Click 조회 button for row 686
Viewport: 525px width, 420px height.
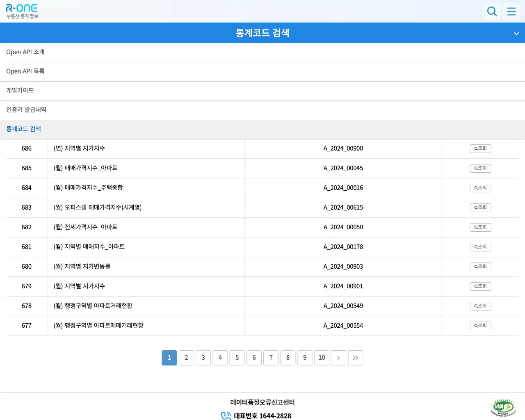click(480, 148)
